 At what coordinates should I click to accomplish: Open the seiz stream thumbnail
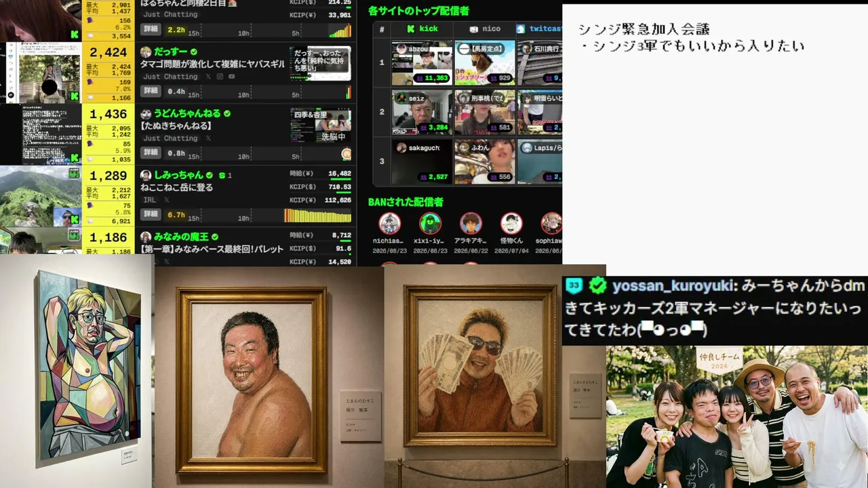pos(422,112)
